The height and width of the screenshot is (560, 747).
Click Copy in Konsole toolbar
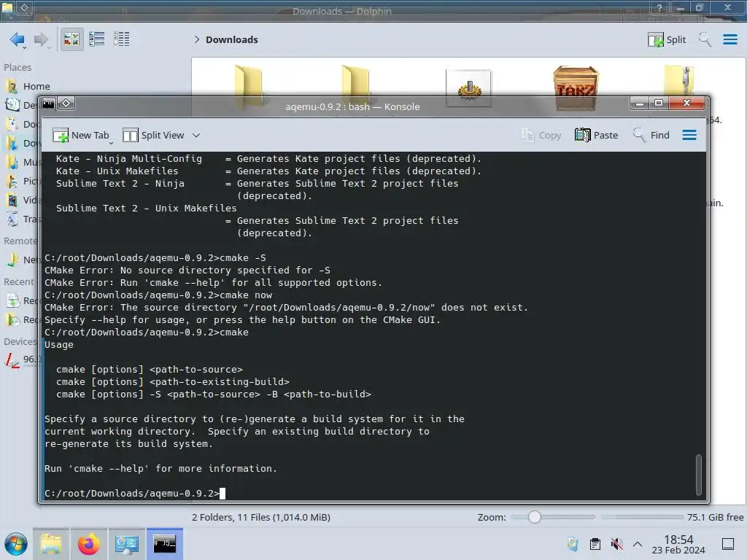point(541,135)
